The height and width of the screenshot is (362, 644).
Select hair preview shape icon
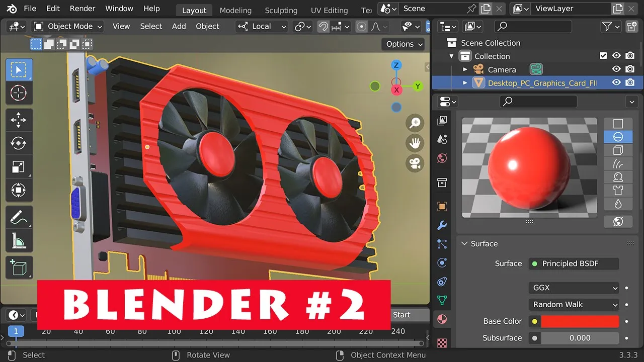[x=618, y=164]
